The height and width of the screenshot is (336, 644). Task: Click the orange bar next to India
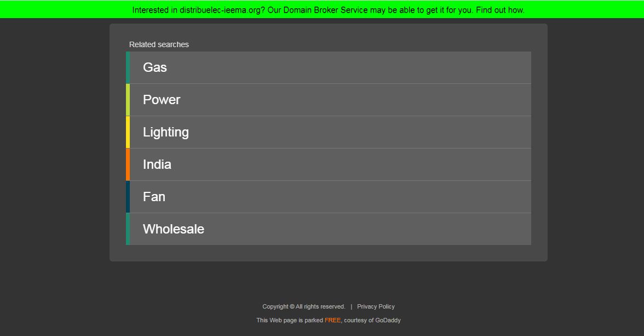[128, 164]
